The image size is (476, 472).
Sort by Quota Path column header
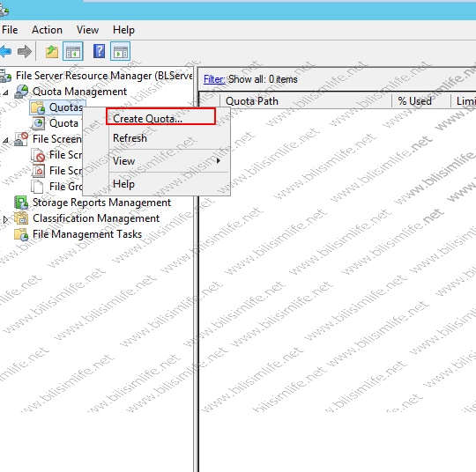tap(306, 101)
